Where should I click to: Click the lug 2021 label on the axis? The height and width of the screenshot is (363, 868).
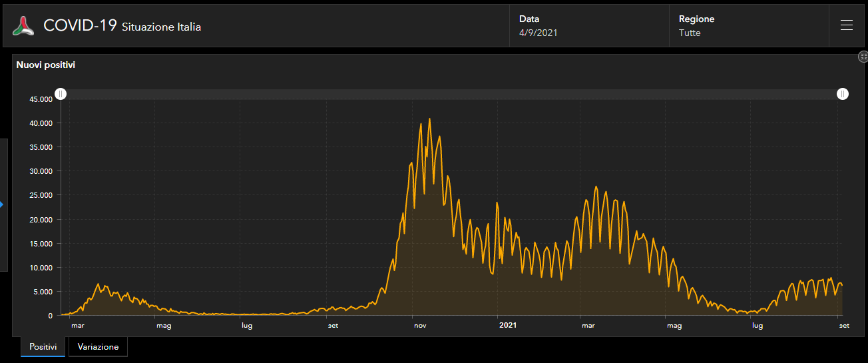coord(757,326)
